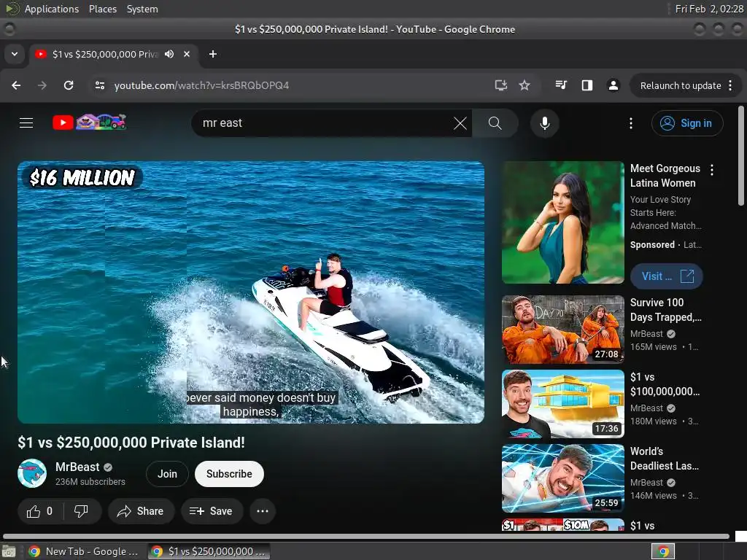Click the video player
The height and width of the screenshot is (560, 747).
[x=251, y=292]
